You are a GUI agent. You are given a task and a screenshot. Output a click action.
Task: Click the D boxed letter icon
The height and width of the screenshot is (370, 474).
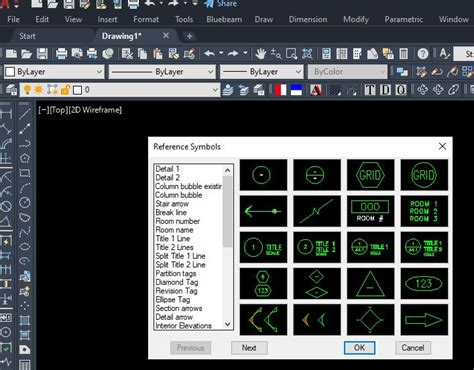(385, 90)
